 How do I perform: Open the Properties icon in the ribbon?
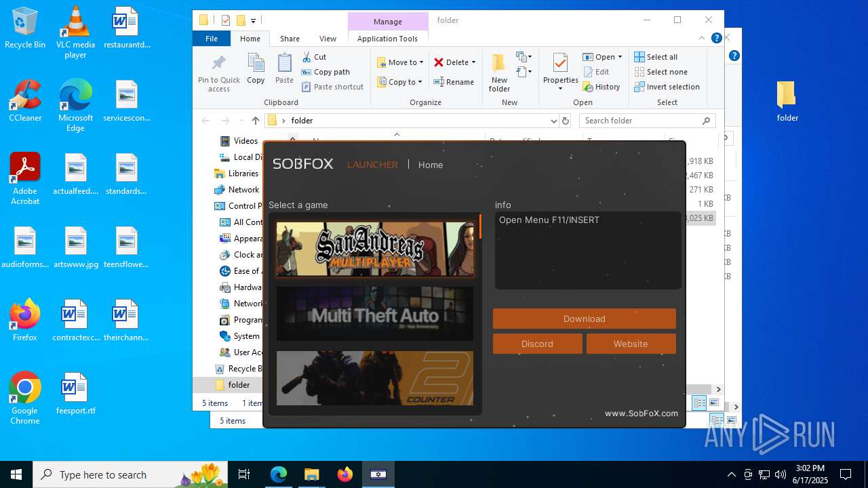560,64
